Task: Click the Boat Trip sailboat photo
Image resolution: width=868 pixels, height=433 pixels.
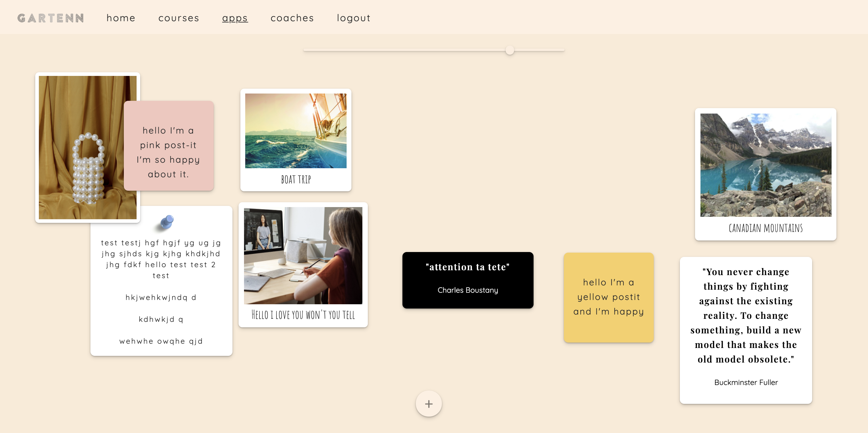Action: click(x=296, y=131)
